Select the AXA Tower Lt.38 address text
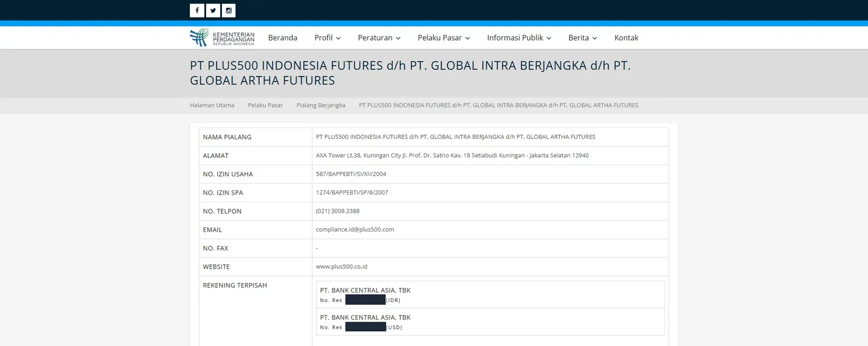868x346 pixels. point(452,156)
